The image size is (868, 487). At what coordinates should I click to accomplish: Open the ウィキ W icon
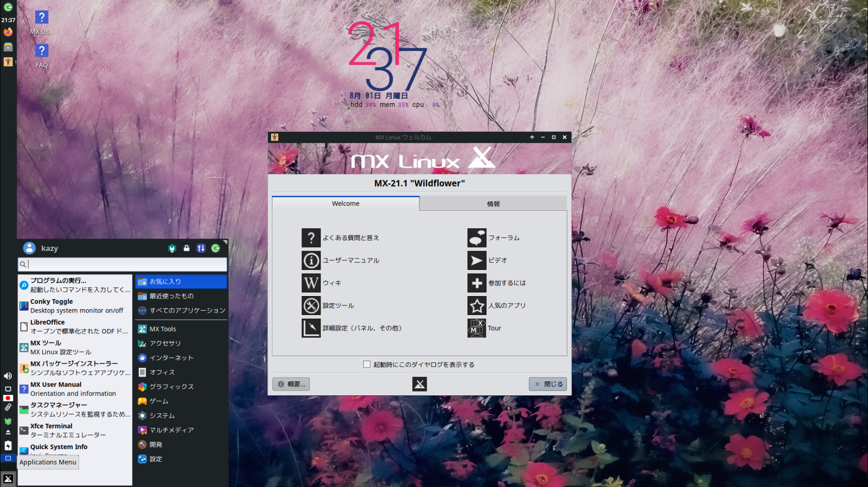tap(311, 283)
